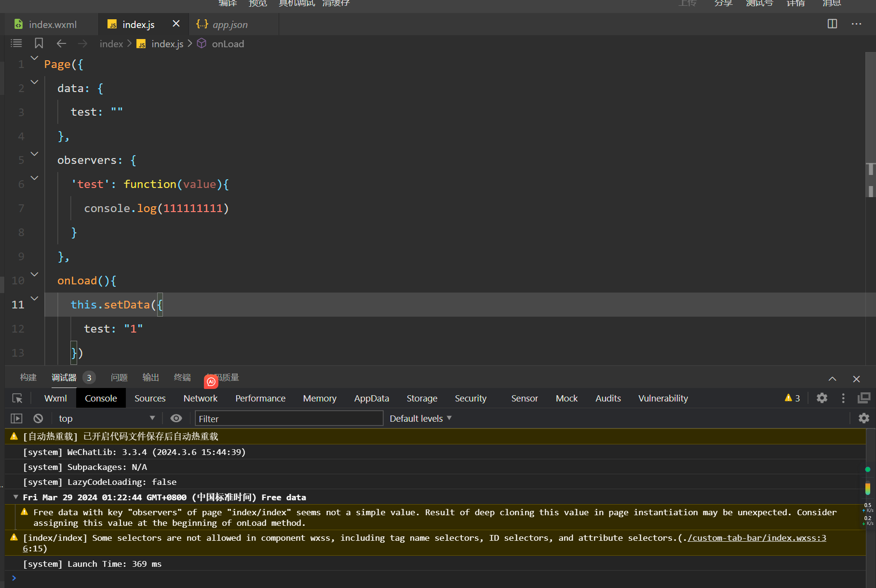The height and width of the screenshot is (588, 876).
Task: Switch to the Network devtools tab
Action: pos(201,398)
